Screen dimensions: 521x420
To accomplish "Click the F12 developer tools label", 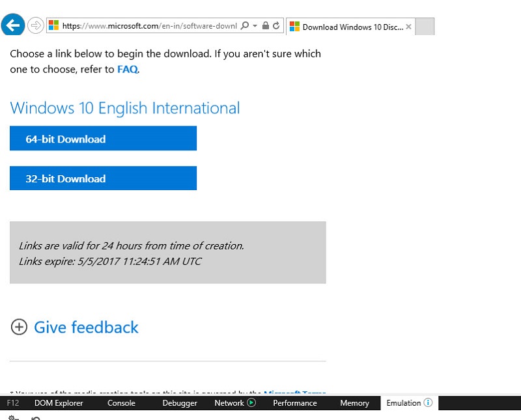I will [13, 402].
